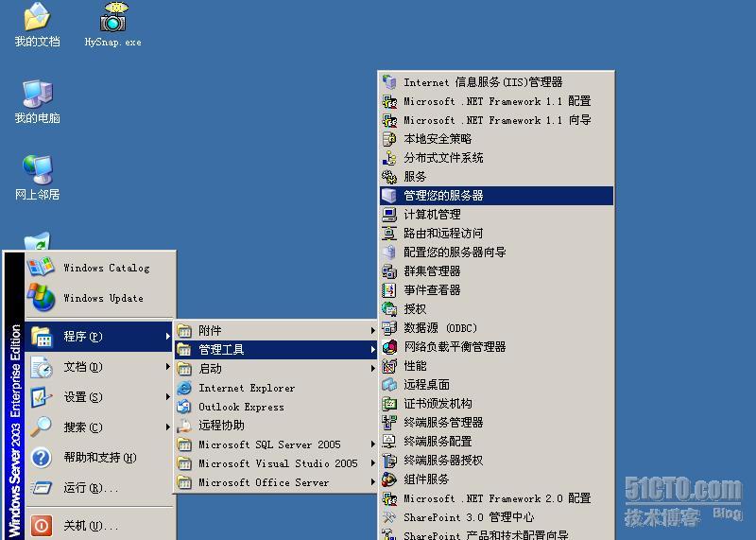This screenshot has height=540, width=756.
Task: Click the 网络负载平衡管理器 icon
Action: (x=389, y=346)
